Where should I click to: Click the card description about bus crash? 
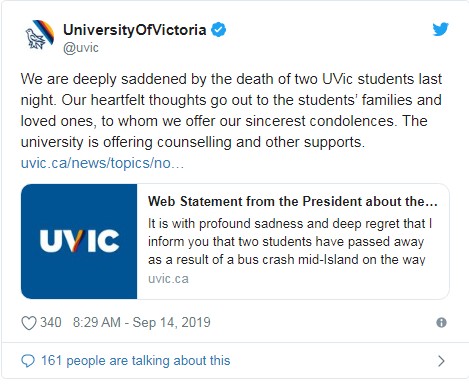[x=290, y=241]
